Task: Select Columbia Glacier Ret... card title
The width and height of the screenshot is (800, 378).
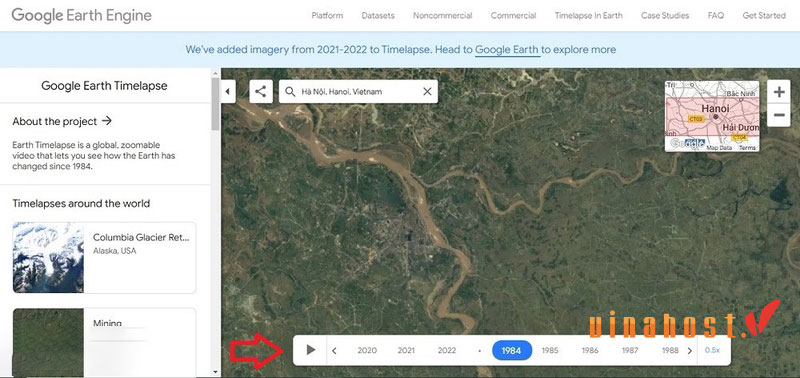Action: [141, 237]
